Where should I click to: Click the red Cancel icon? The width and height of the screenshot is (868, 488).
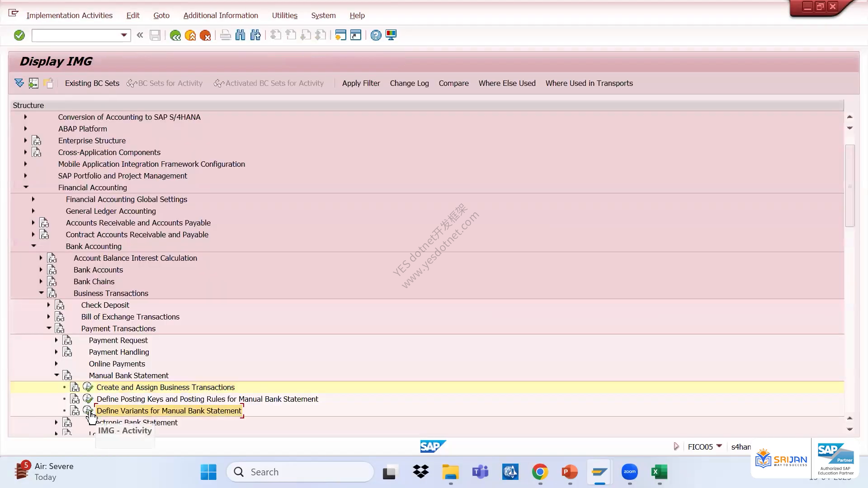(205, 35)
